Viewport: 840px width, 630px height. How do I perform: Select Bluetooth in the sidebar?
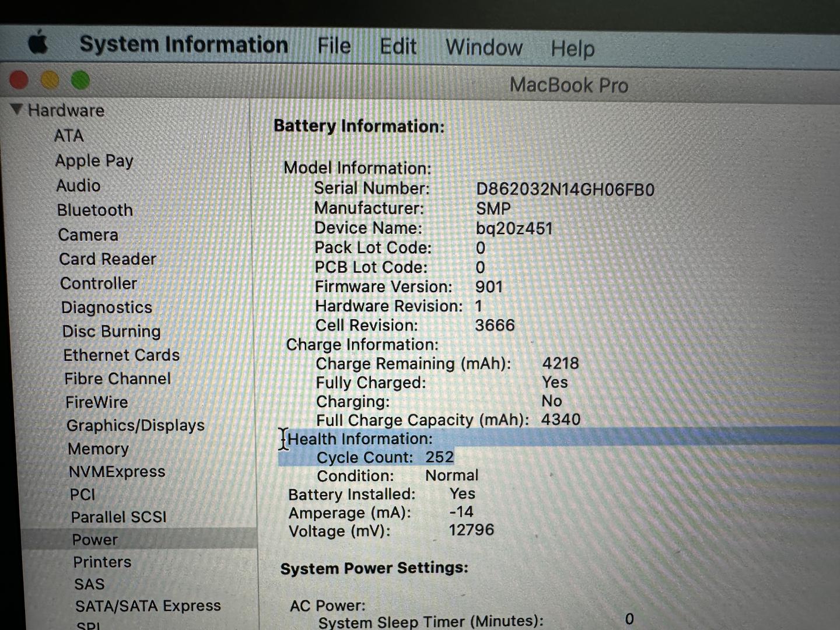(x=95, y=210)
